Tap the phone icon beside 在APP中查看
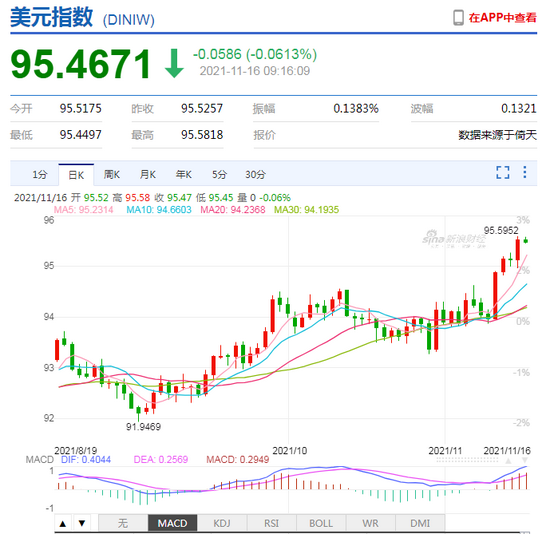550x534 pixels. 458,18
